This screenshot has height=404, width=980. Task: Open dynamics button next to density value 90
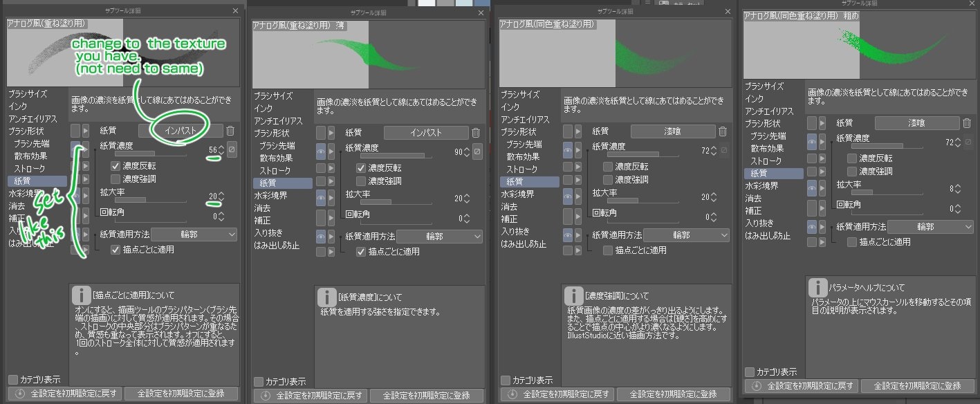click(x=477, y=151)
